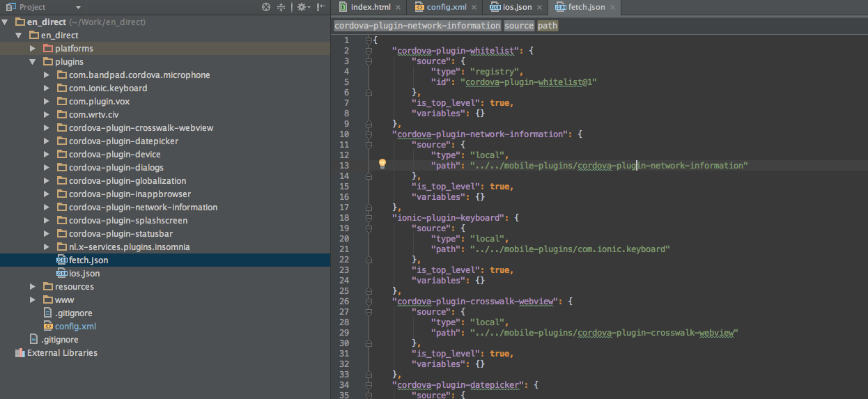
Task: Click the ios.json file icon in tree
Action: tap(61, 274)
